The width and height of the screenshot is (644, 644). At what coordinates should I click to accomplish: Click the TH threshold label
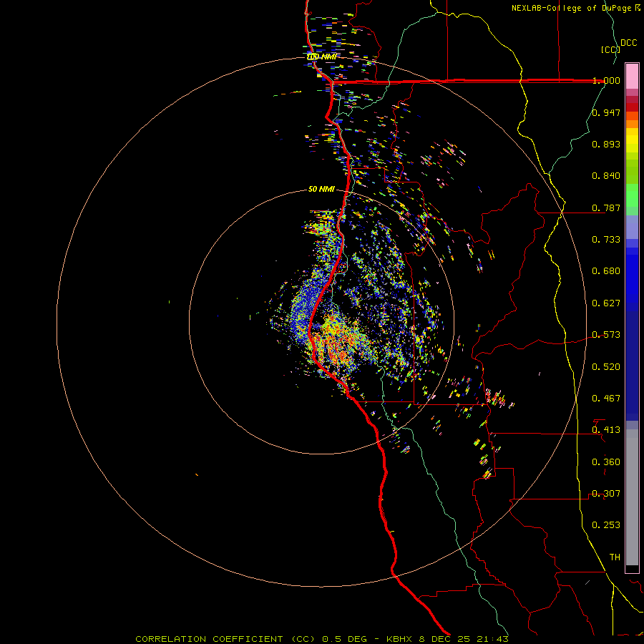coord(615,557)
